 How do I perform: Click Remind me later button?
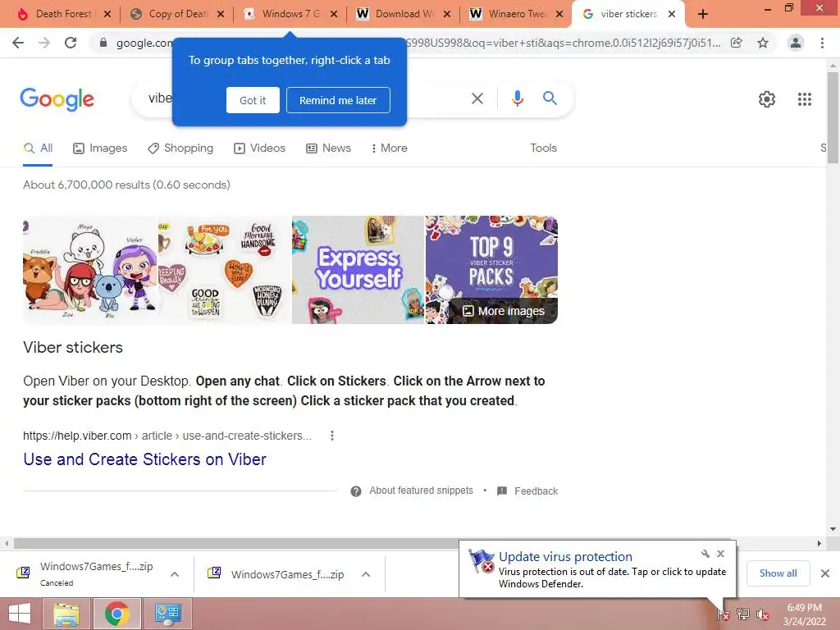[x=338, y=100]
